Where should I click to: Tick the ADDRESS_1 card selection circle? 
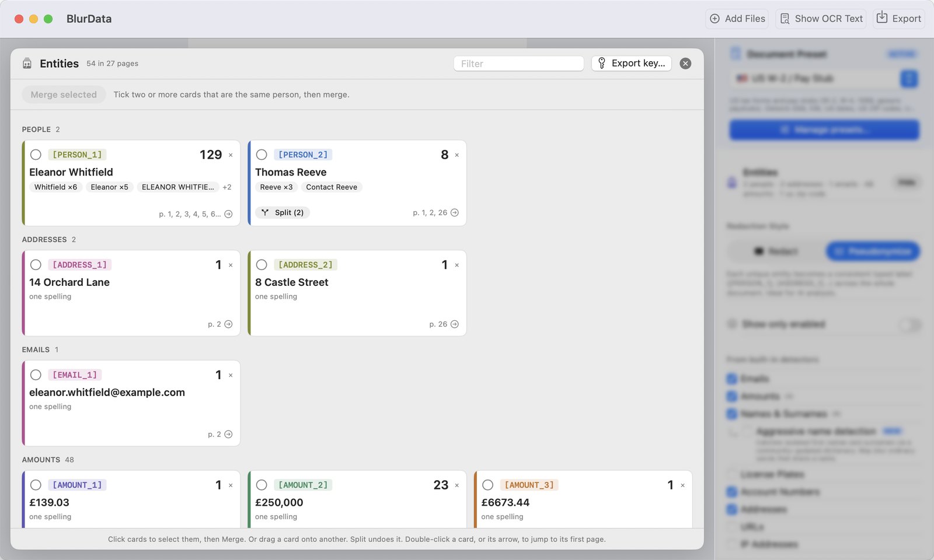(36, 265)
